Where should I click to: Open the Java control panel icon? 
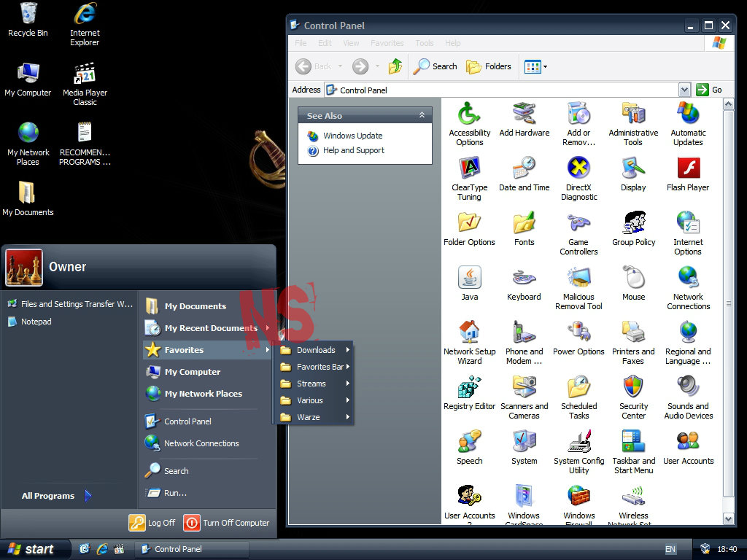[469, 284]
